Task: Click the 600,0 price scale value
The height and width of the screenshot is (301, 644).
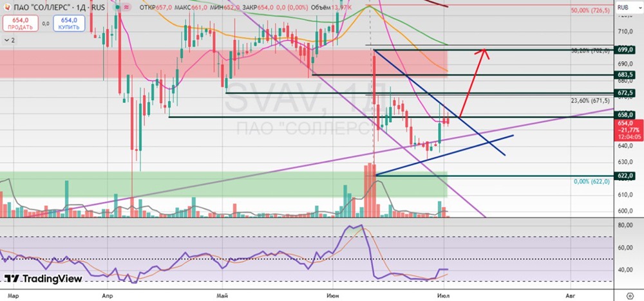Action: 625,211
